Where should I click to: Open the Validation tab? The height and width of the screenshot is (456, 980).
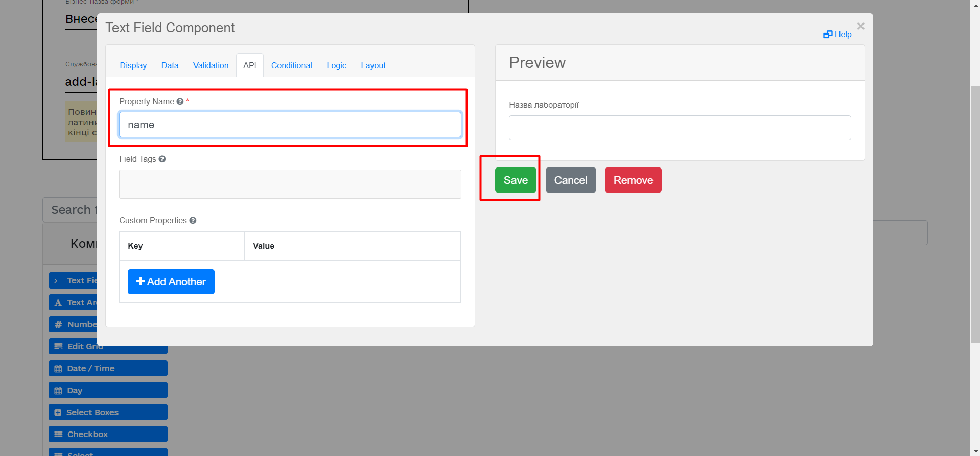click(211, 65)
